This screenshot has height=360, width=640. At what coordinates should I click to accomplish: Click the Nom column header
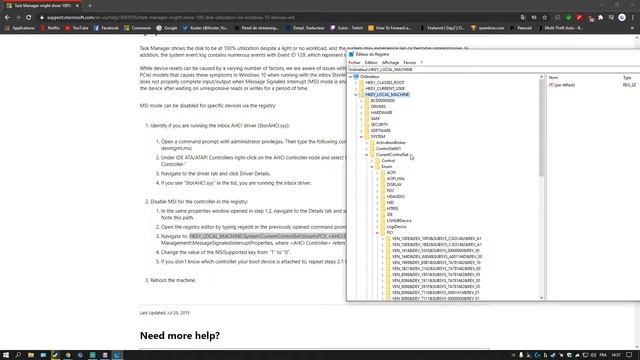pyautogui.click(x=553, y=78)
